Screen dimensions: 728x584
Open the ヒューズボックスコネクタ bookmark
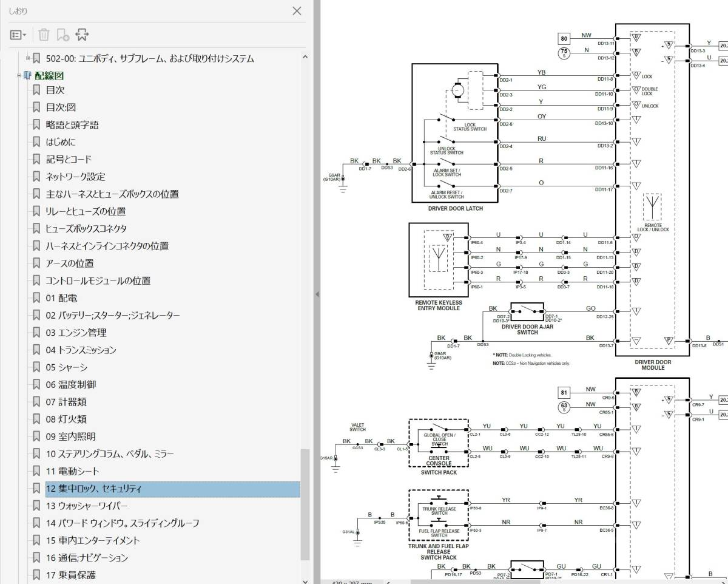[x=86, y=228]
